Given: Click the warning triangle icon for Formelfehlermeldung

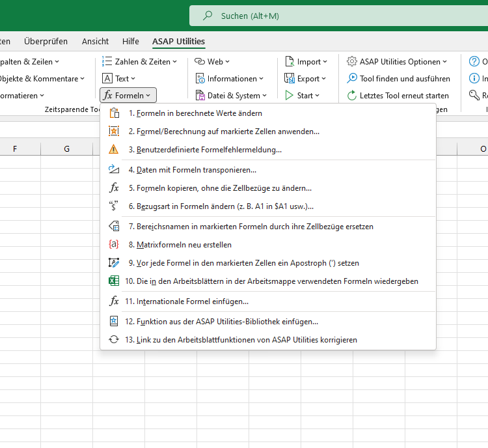Looking at the screenshot, I should 114,150.
